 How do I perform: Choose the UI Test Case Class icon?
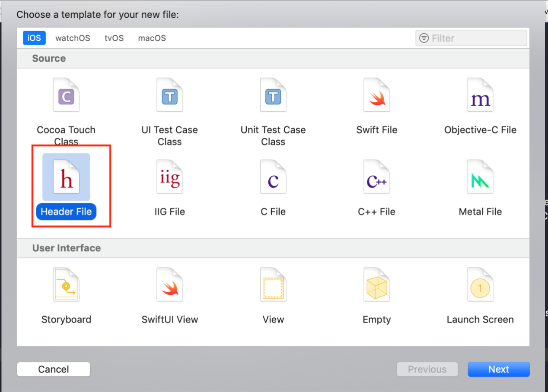169,98
